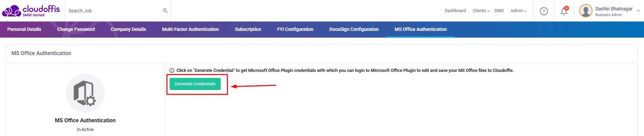Image resolution: width=644 pixels, height=136 pixels.
Task: Open the Change Password tab
Action: [76, 30]
